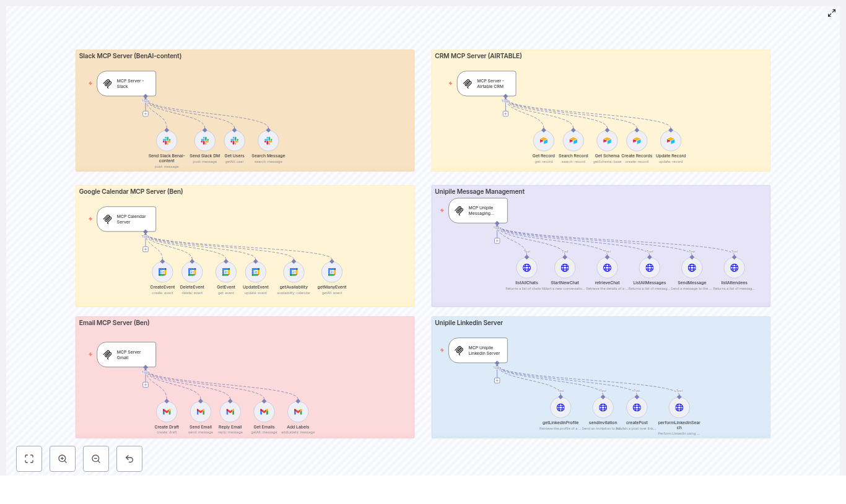846x504 pixels.
Task: Select the Get Users Slack tool
Action: [234, 141]
